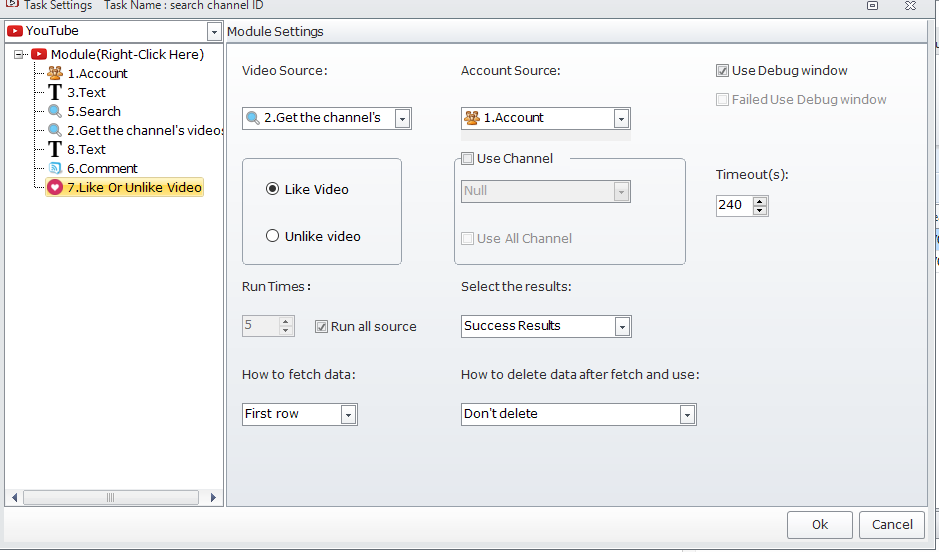This screenshot has width=939, height=552.
Task: Open the Select the results dropdown
Action: click(622, 326)
